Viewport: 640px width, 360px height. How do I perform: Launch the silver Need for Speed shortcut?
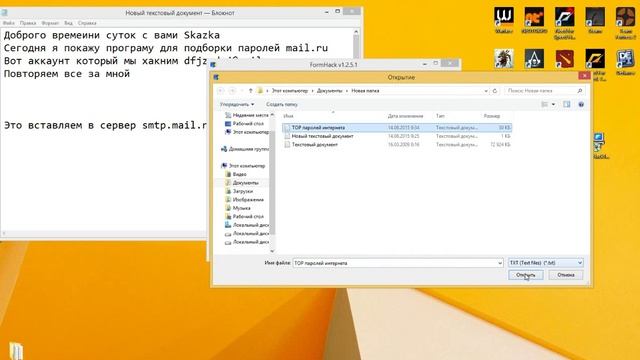tap(564, 18)
